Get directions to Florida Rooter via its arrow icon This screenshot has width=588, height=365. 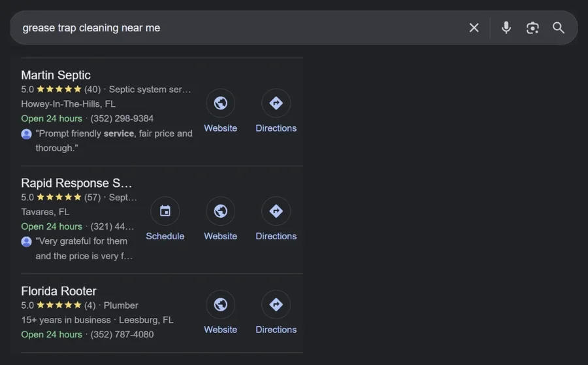pos(276,305)
